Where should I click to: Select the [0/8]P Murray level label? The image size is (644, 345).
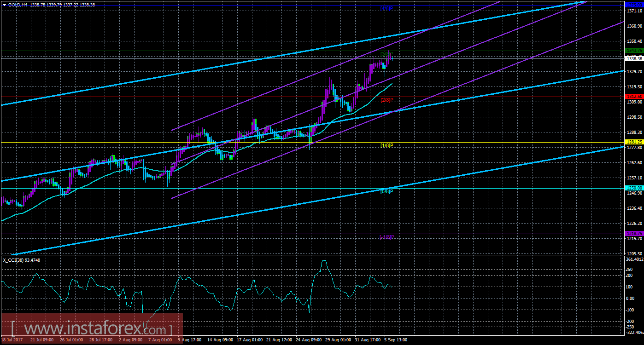[386, 191]
